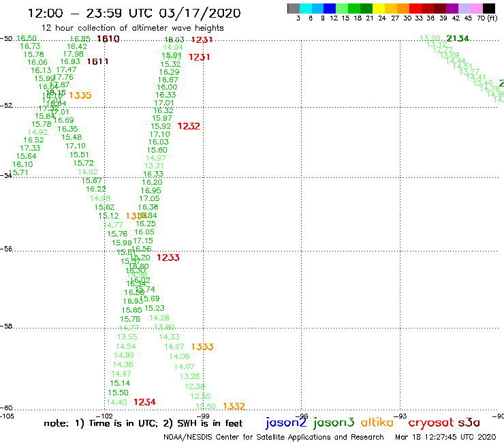Click the wave height value "15.71"

click(19, 172)
